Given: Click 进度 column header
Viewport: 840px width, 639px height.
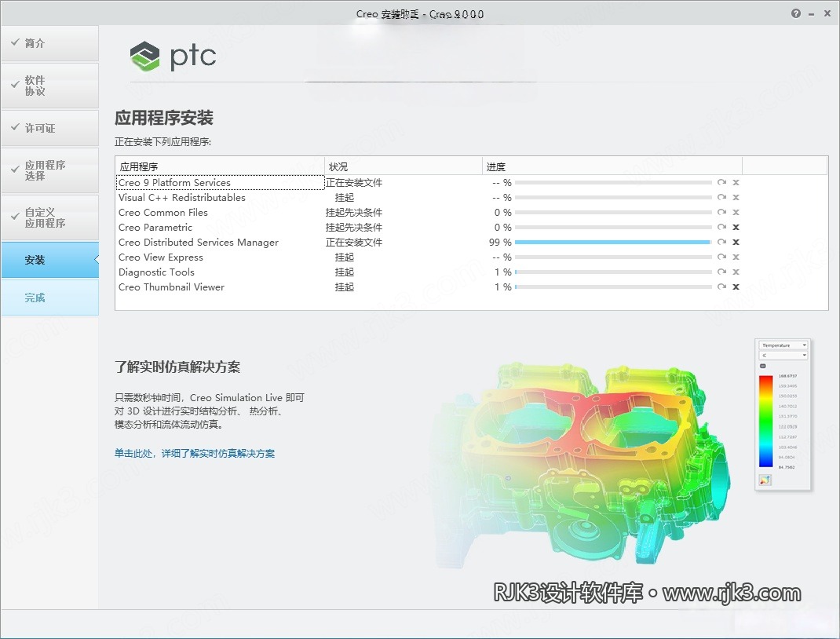Looking at the screenshot, I should pyautogui.click(x=612, y=166).
